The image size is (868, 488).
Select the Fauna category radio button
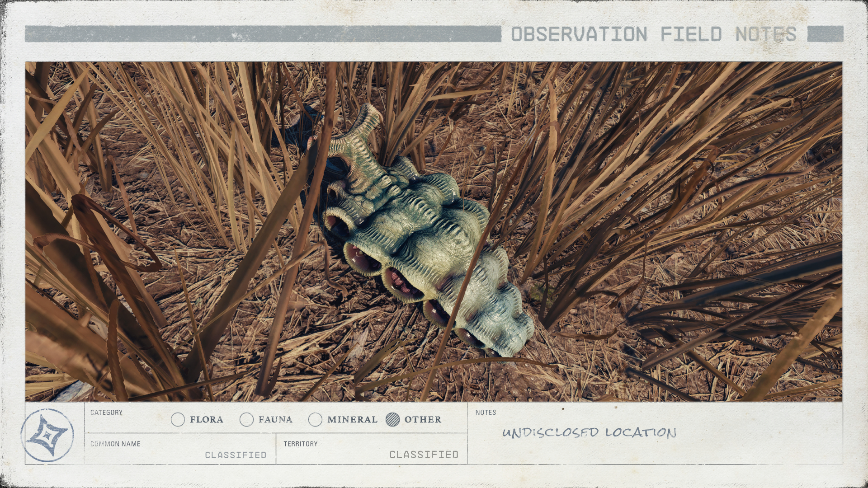coord(246,419)
